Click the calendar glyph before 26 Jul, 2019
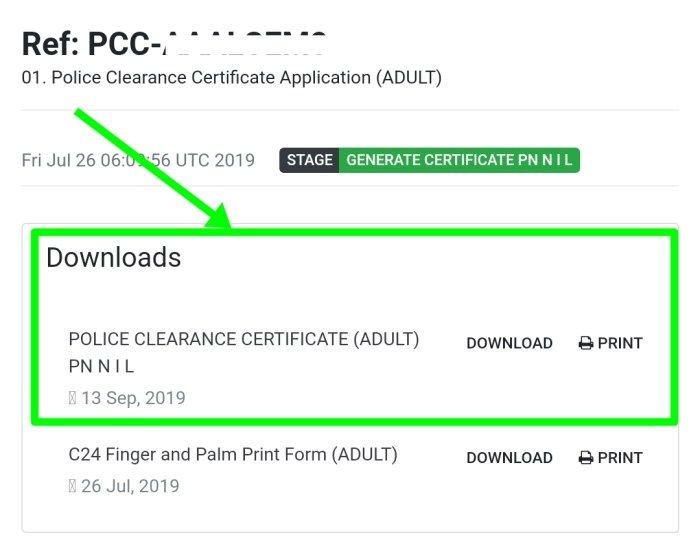Image resolution: width=700 pixels, height=557 pixels. tap(72, 486)
